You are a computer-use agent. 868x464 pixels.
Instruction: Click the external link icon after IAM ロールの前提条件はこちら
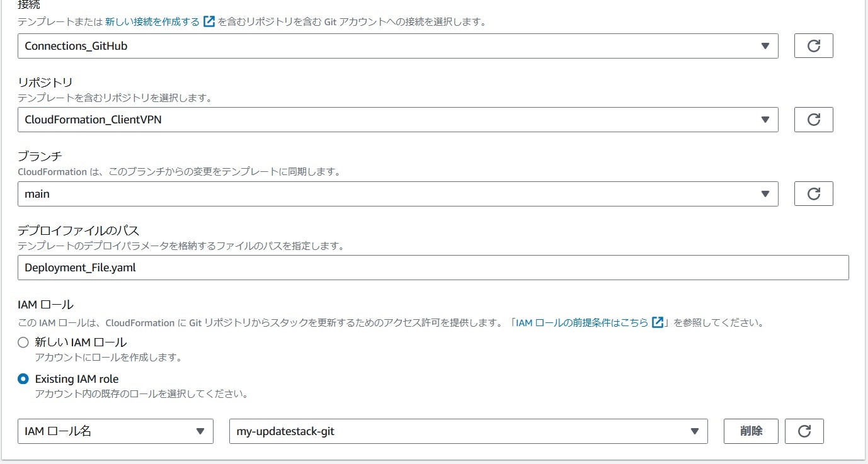point(658,322)
